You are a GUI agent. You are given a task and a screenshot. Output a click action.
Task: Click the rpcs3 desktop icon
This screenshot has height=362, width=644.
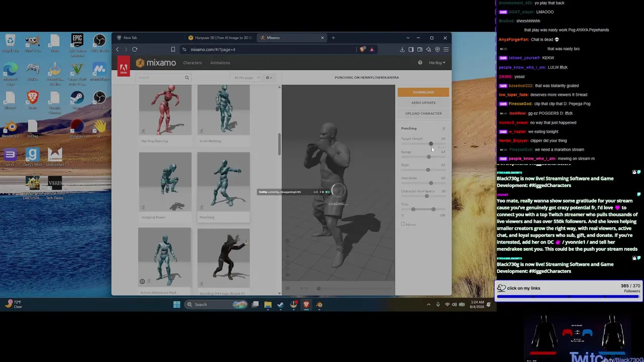pos(10,157)
